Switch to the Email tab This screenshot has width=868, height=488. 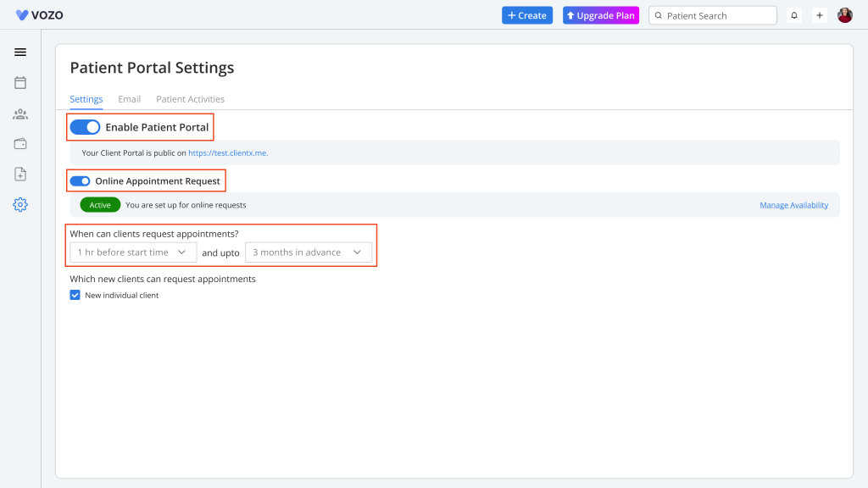point(129,99)
